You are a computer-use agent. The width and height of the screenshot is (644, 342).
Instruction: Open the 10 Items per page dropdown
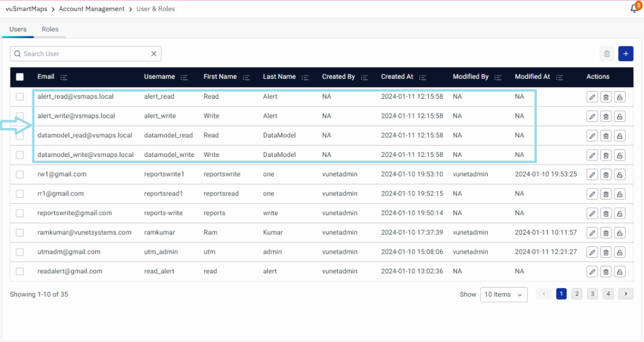503,294
